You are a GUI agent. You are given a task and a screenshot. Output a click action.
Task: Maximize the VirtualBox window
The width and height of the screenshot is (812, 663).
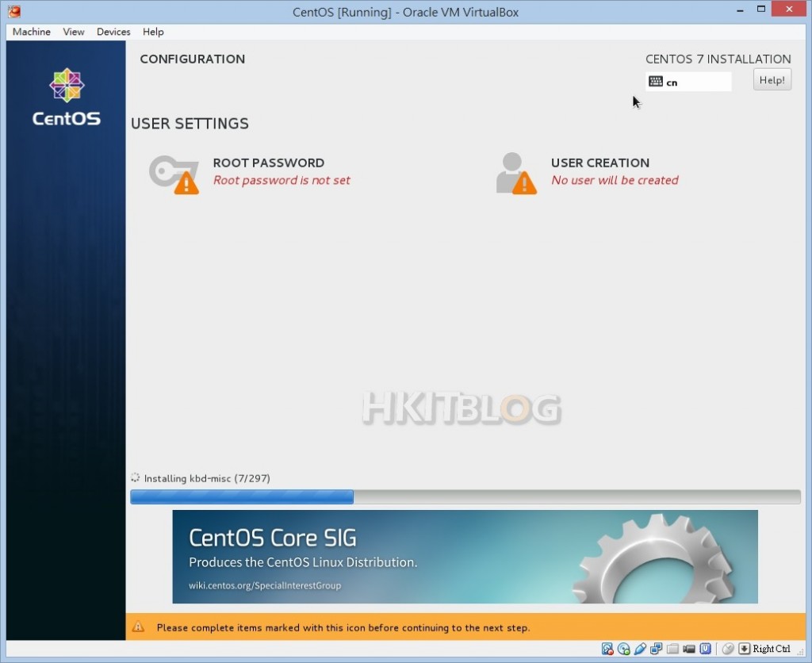[x=760, y=10]
